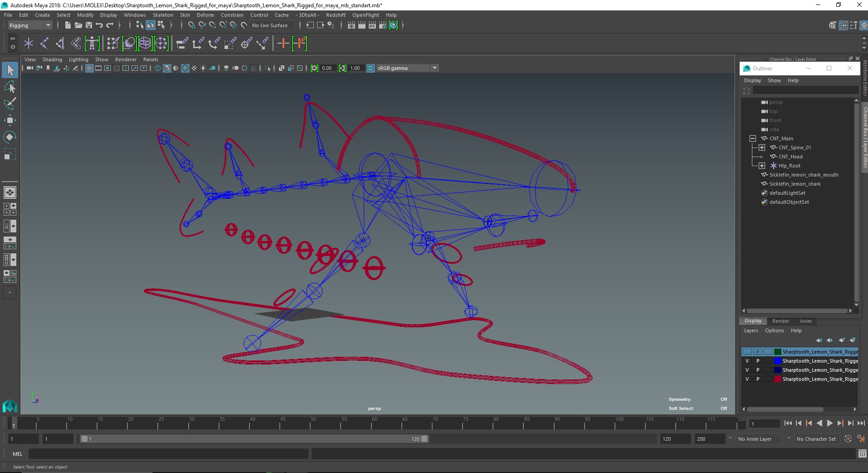
Task: Toggle use all lights bulb icon
Action: [203, 68]
